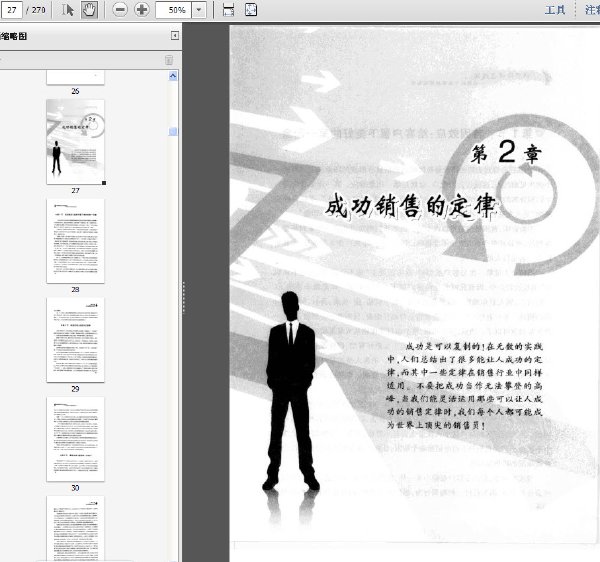This screenshot has width=600, height=562.
Task: Click the total page count 270
Action: 39,10
